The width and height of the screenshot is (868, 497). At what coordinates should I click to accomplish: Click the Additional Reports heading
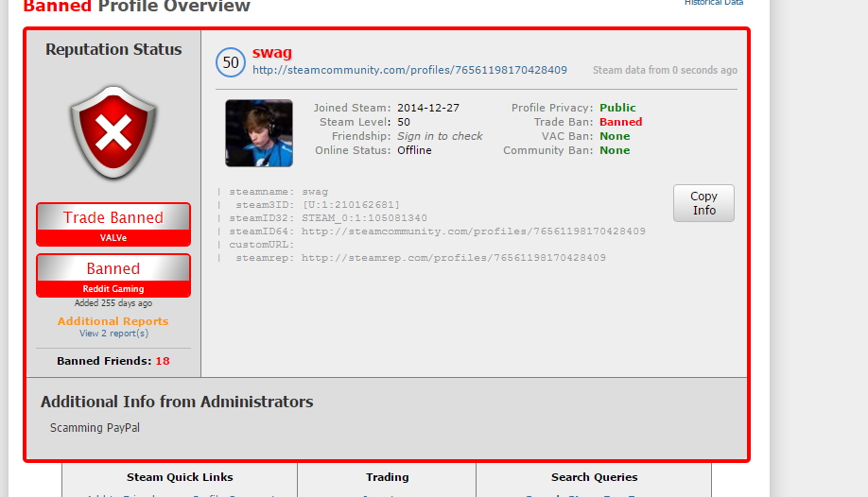pyautogui.click(x=113, y=321)
